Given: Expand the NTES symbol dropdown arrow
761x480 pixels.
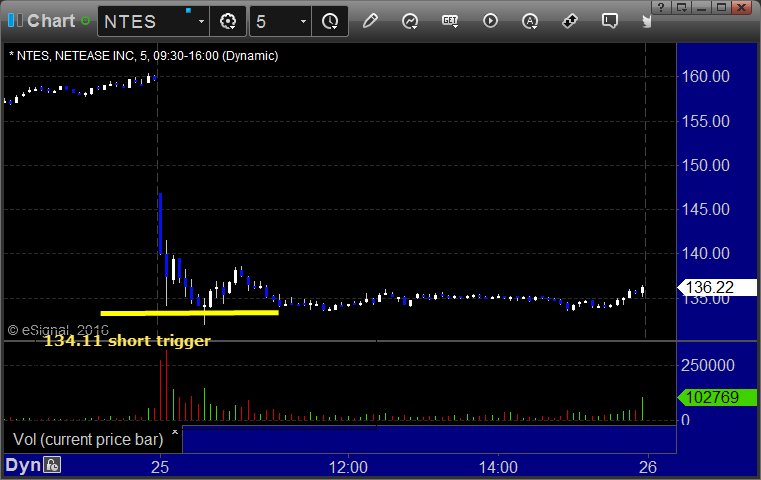Looking at the screenshot, I should coord(201,21).
